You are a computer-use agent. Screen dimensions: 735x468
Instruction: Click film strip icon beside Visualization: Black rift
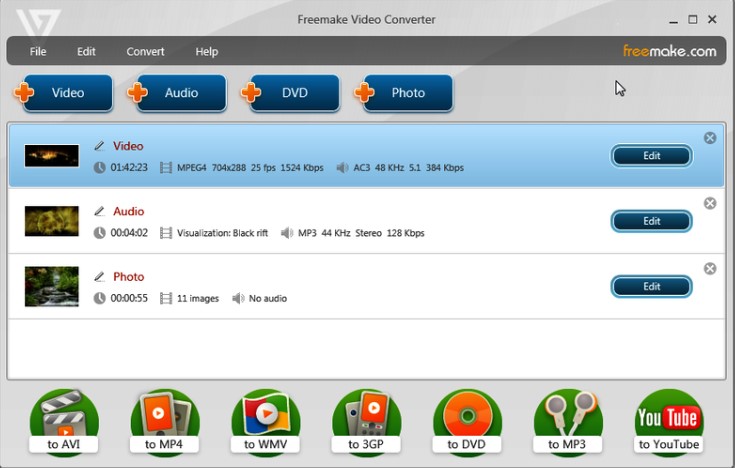[x=166, y=233]
